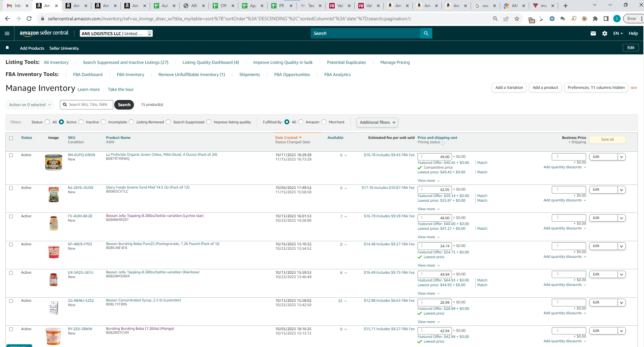644x347 pixels.
Task: Click the black Search button beside SKU field
Action: (x=124, y=105)
